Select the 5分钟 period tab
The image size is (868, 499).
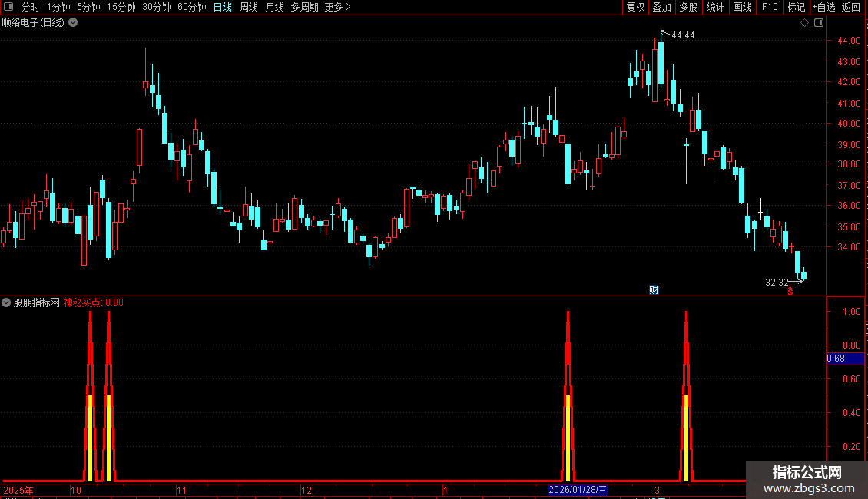click(x=88, y=7)
